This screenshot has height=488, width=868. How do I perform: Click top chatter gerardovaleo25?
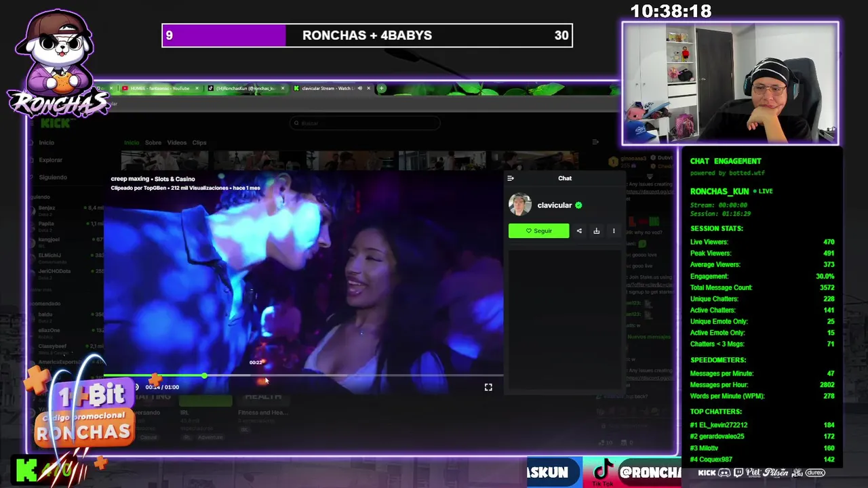762,436
